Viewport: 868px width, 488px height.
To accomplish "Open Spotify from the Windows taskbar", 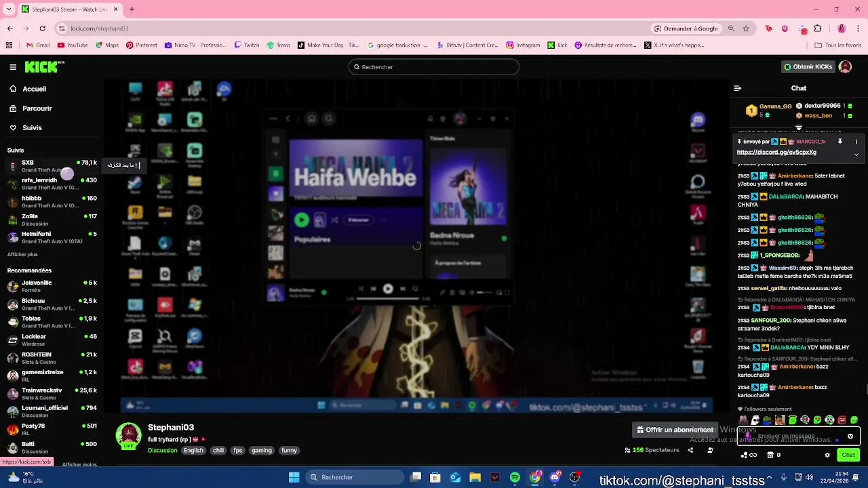I will [515, 477].
